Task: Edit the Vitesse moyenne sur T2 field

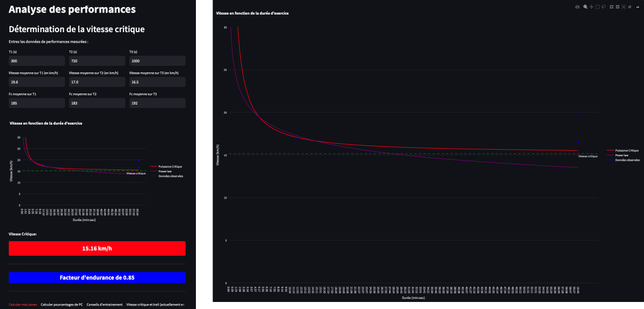Action: [x=97, y=82]
